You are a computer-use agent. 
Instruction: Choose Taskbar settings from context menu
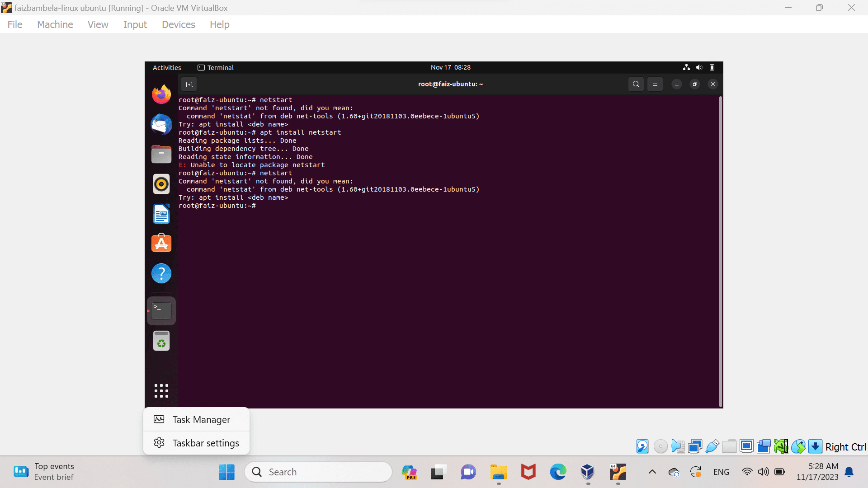coord(196,443)
